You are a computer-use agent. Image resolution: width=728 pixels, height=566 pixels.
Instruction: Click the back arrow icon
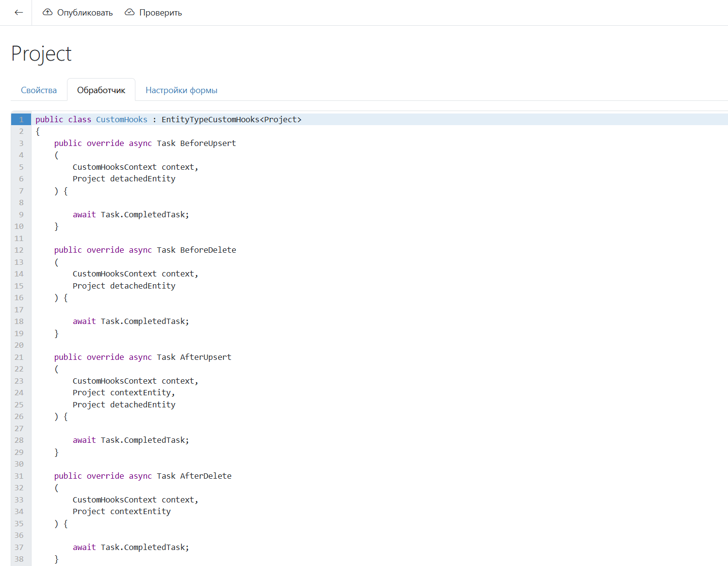19,13
